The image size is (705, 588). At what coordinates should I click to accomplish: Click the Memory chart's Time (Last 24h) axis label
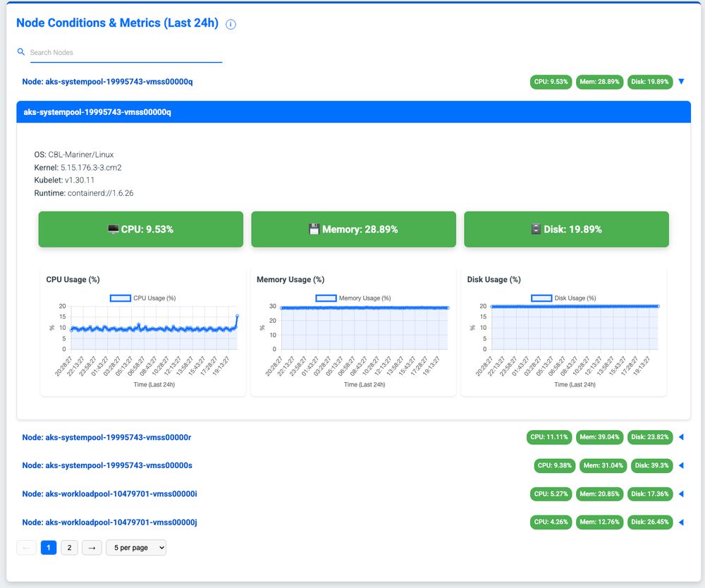(x=364, y=385)
